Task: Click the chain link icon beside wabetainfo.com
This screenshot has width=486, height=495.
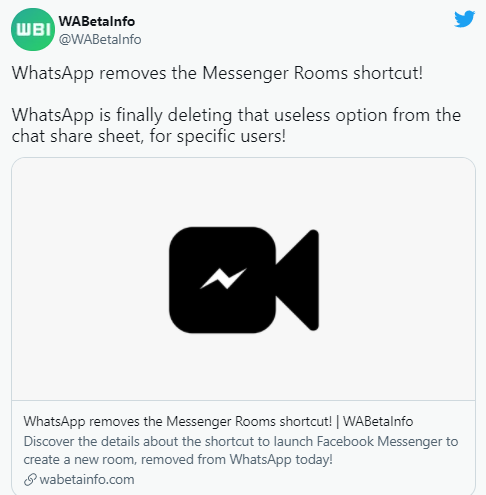Action: pyautogui.click(x=30, y=480)
